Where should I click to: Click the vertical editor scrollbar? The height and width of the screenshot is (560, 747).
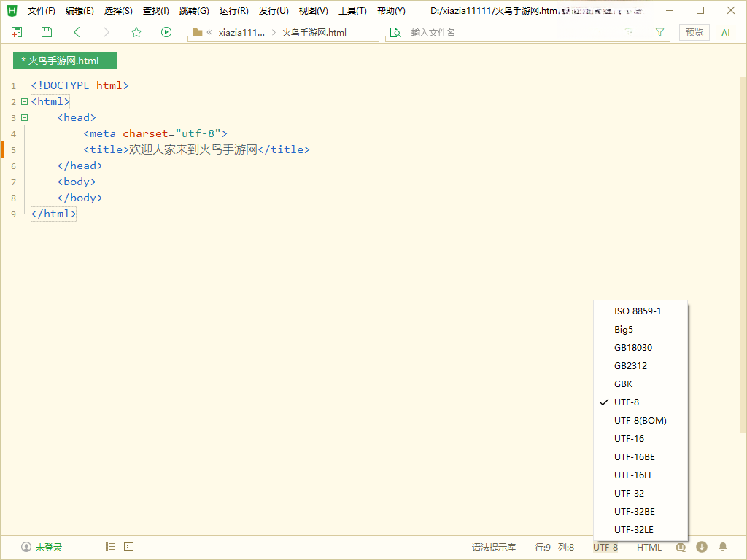pyautogui.click(x=743, y=254)
